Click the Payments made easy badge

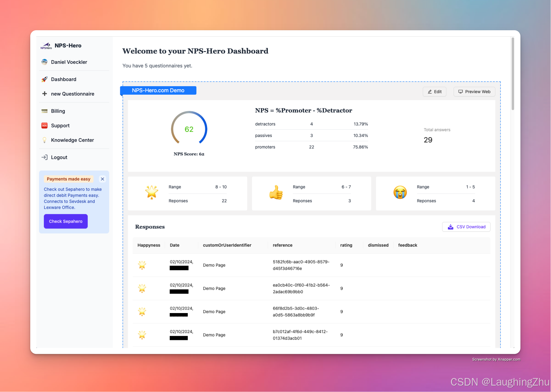pos(69,179)
